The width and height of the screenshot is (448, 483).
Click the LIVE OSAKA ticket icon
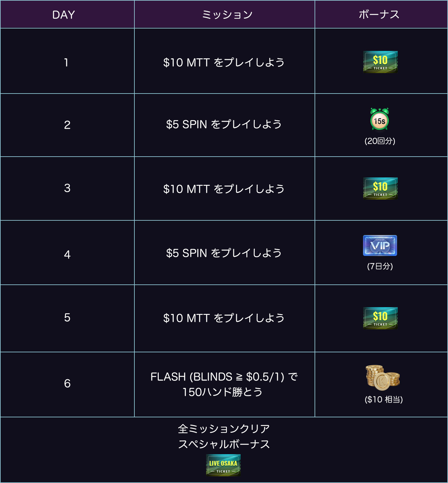(x=223, y=465)
